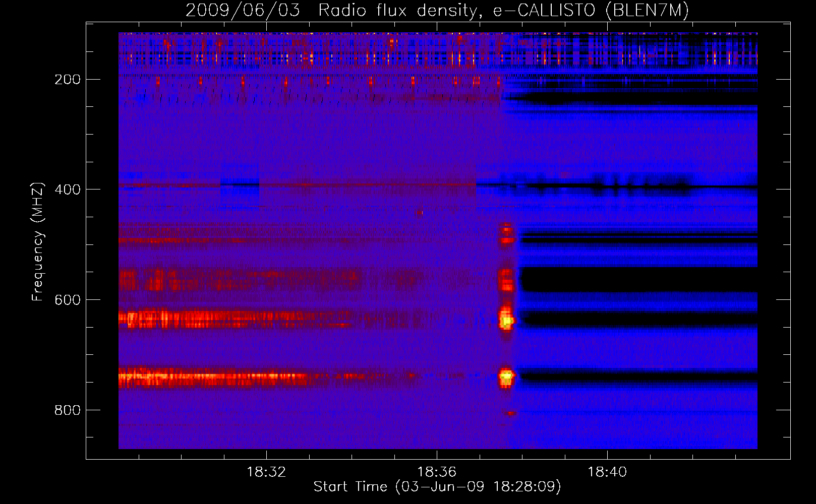Click the bright yellow burst near 640 MHz

506,320
